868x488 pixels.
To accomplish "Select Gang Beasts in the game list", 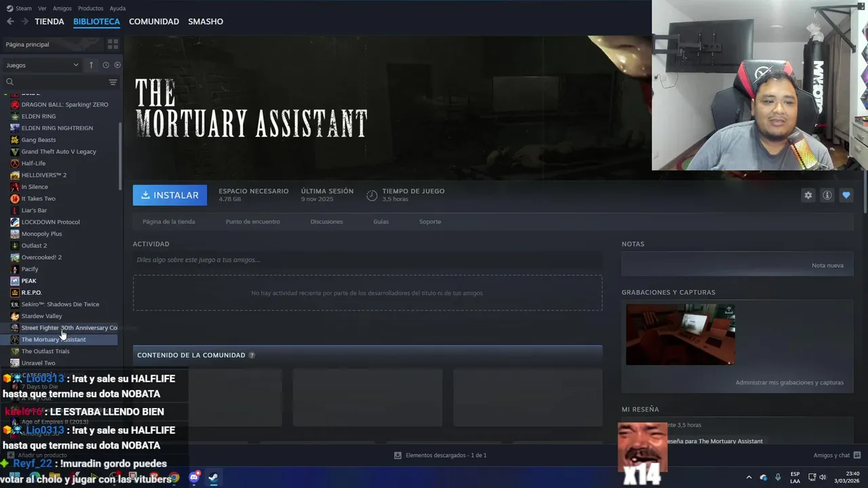I will 39,140.
